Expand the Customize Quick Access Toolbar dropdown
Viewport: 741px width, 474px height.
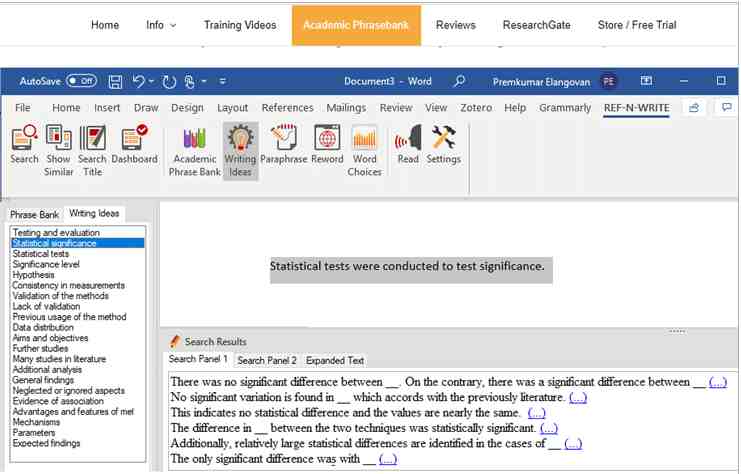(x=222, y=81)
